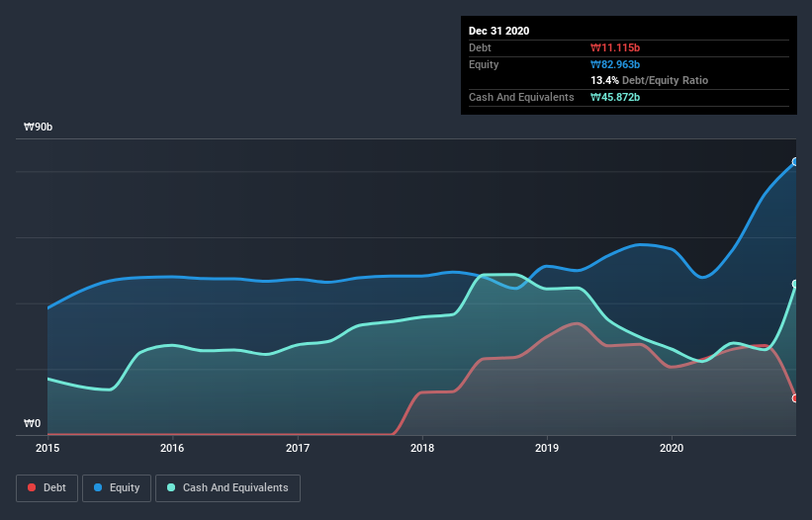Click the 2018 x-axis label
This screenshot has width=812, height=520.
tap(422, 448)
